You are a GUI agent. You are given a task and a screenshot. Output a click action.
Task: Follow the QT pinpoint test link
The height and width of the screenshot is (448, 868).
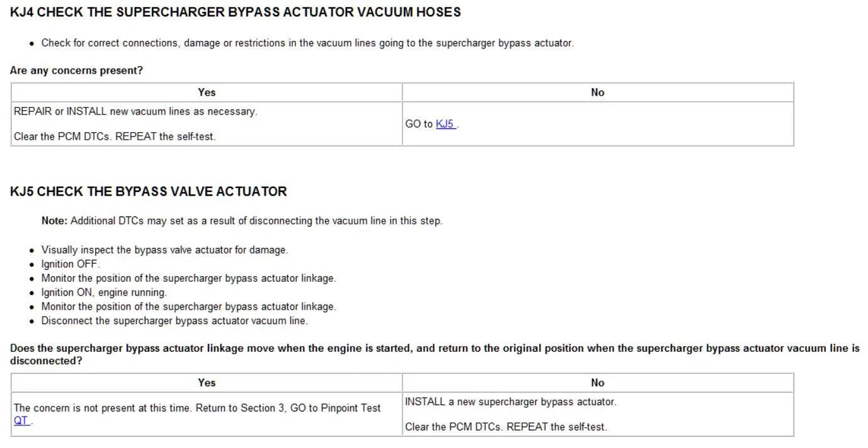coord(21,420)
